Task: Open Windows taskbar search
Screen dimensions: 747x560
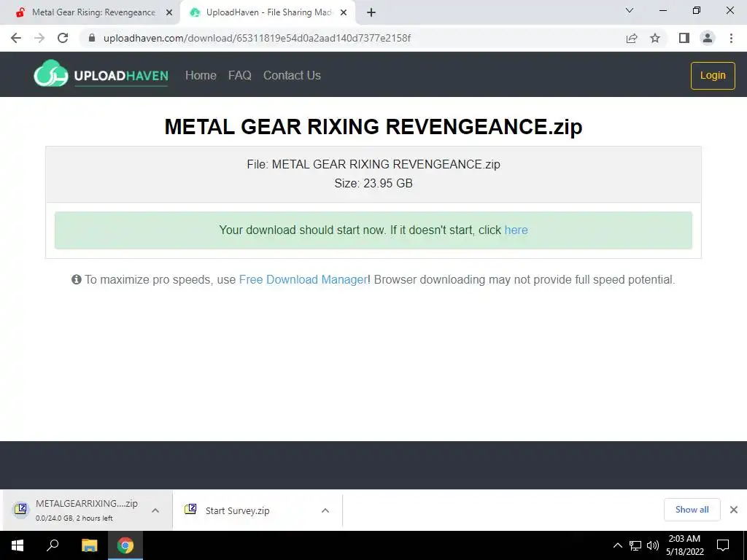Action: click(x=53, y=545)
